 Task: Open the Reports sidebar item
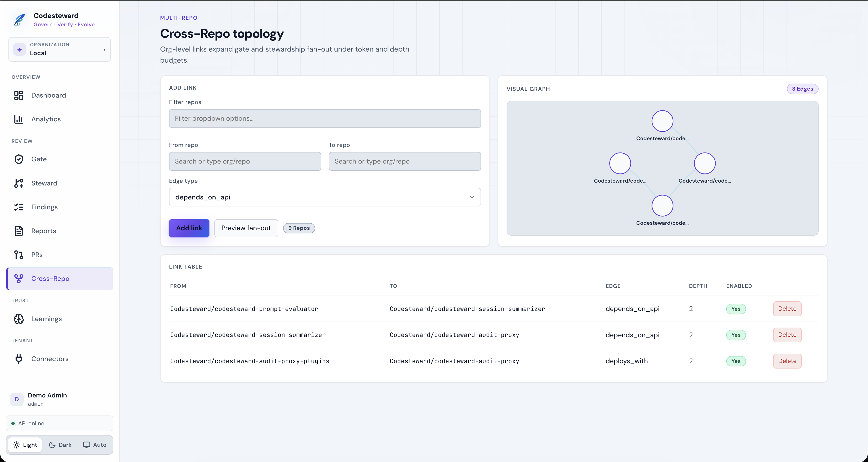(x=60, y=231)
